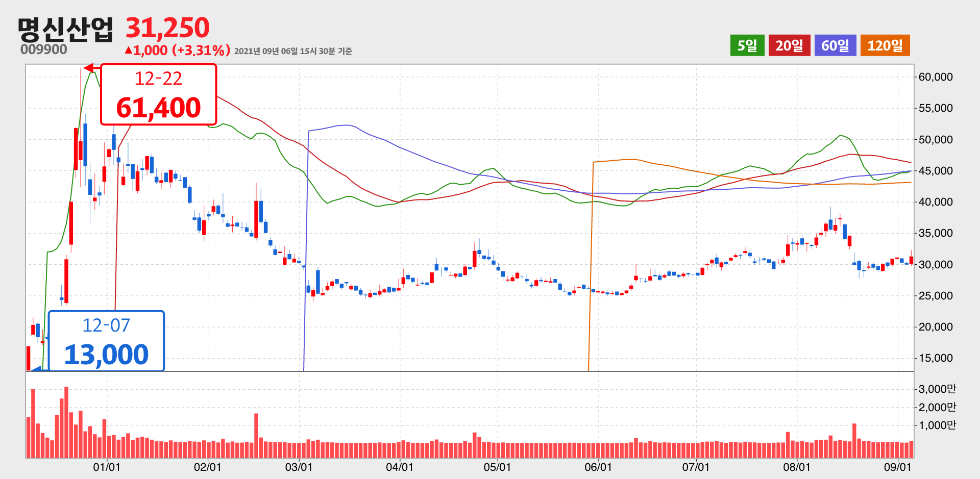This screenshot has height=479, width=980.
Task: Click the mid-August volume spike bar
Action: tap(854, 441)
